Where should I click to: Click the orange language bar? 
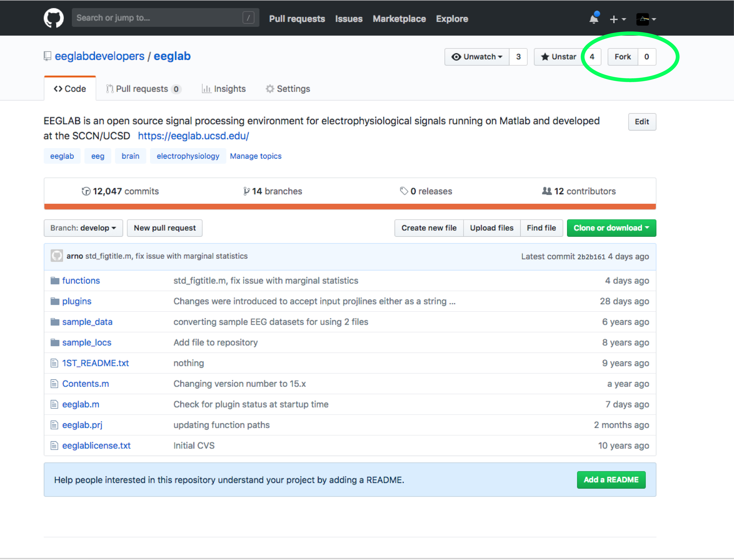[x=350, y=207]
